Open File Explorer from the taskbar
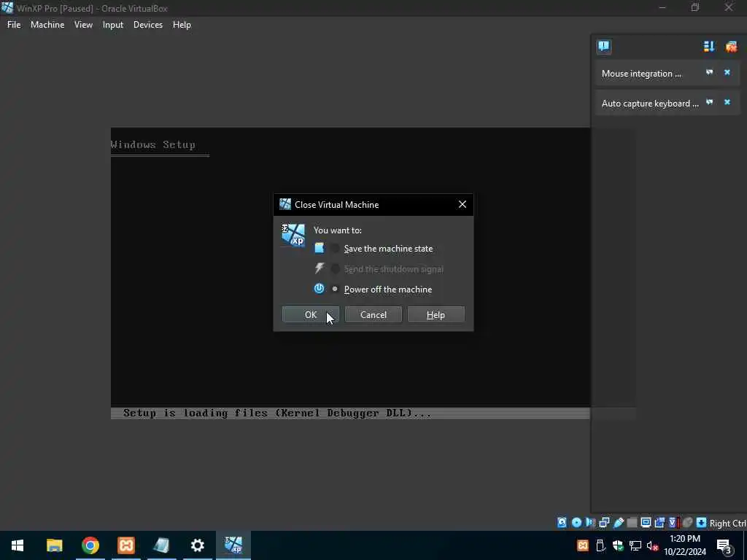The width and height of the screenshot is (747, 560). click(x=54, y=545)
